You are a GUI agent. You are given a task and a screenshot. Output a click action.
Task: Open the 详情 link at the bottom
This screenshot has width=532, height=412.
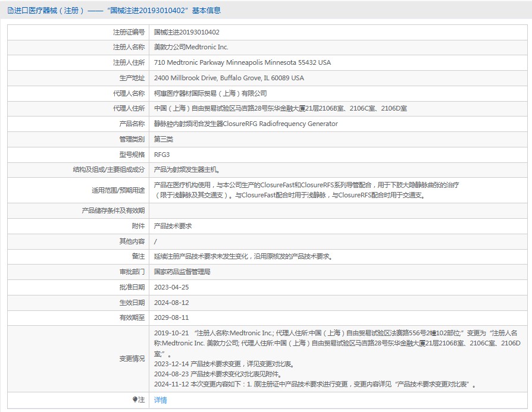coord(161,400)
